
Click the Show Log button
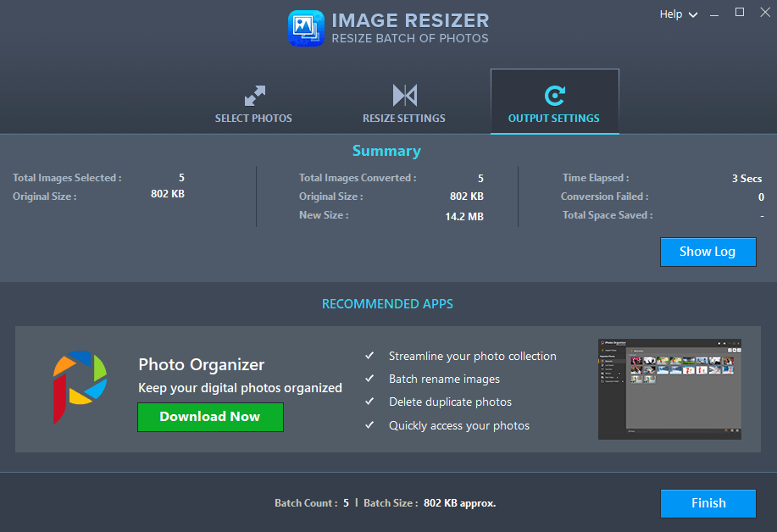708,252
